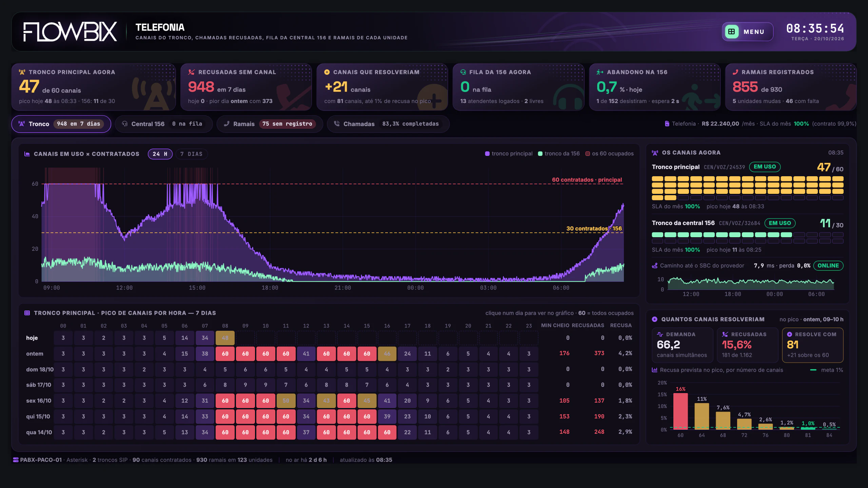Open the MENU grid icon
Image resolution: width=868 pixels, height=488 pixels.
coord(732,32)
